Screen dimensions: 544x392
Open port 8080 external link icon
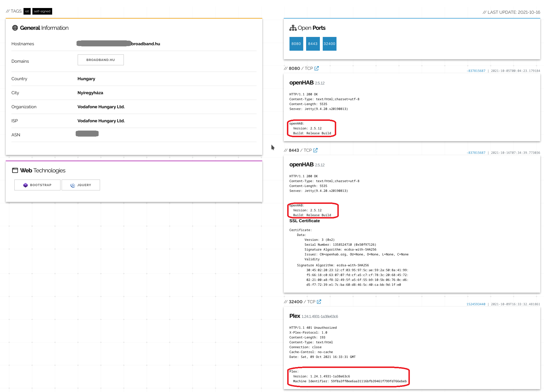click(x=316, y=68)
